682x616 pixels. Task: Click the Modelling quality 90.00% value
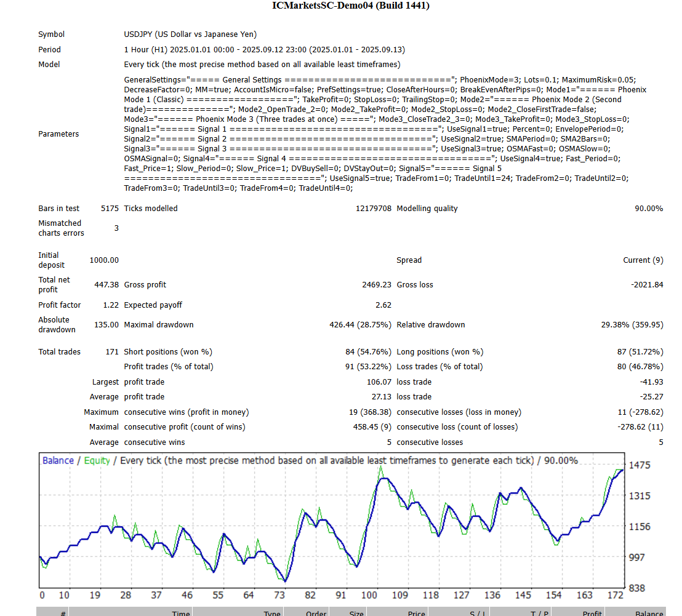click(x=649, y=209)
